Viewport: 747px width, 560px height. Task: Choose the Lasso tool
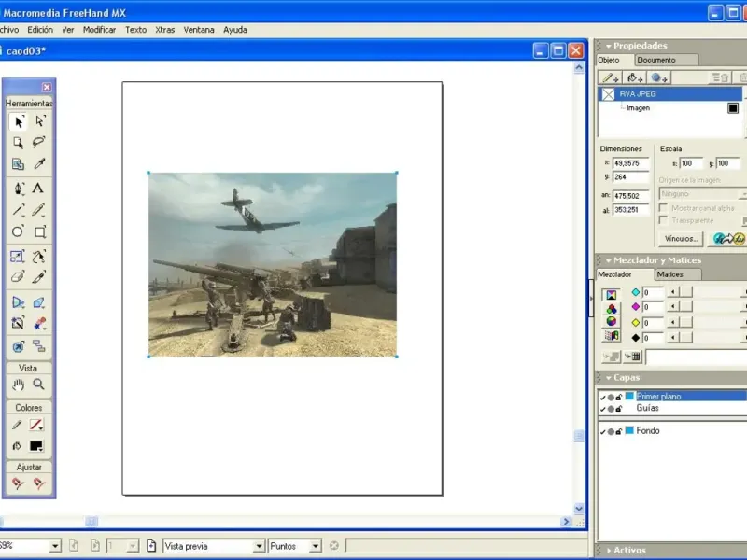pyautogui.click(x=39, y=143)
